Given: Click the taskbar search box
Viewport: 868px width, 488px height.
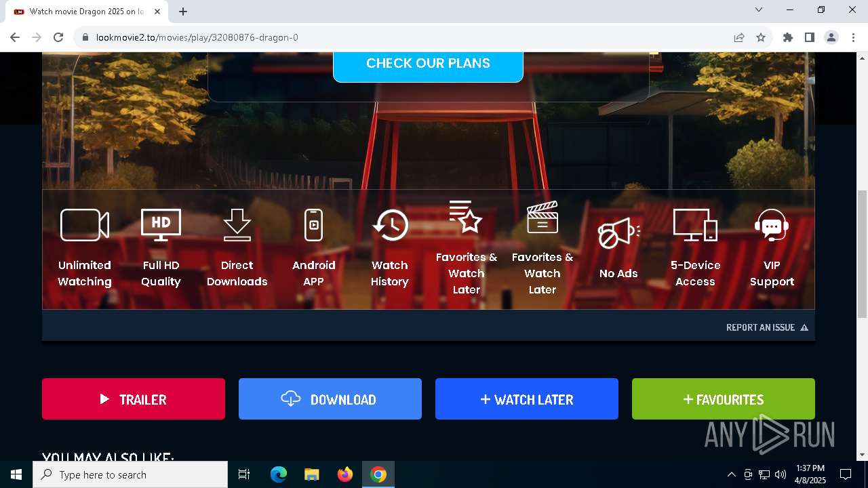Looking at the screenshot, I should tap(130, 474).
